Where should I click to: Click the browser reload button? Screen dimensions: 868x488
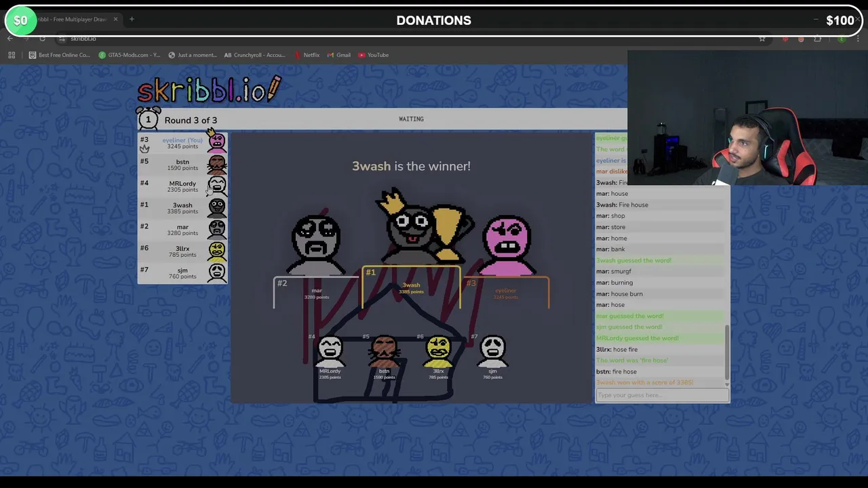[42, 39]
